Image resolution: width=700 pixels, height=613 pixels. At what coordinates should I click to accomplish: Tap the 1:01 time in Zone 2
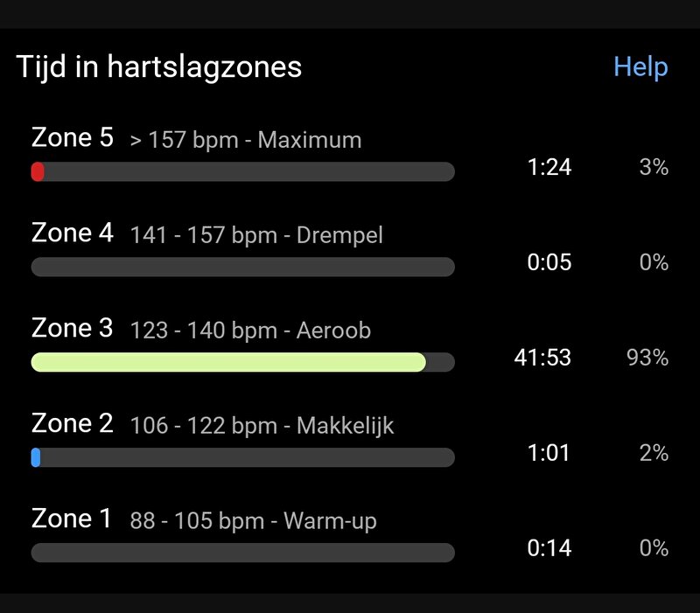tap(549, 453)
